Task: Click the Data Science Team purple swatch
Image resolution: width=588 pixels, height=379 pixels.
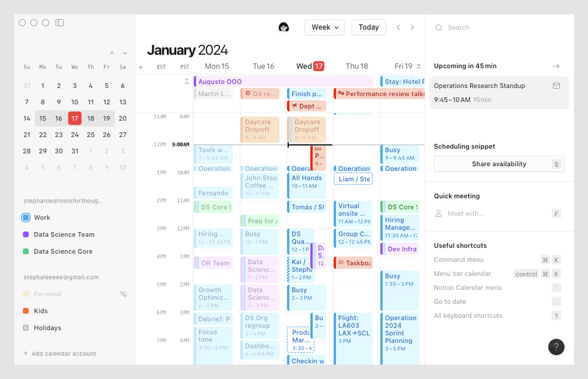Action: [x=26, y=235]
